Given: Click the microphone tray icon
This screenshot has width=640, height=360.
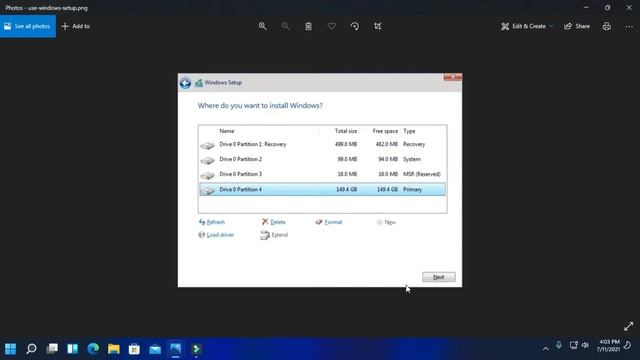Looking at the screenshot, I should 559,345.
